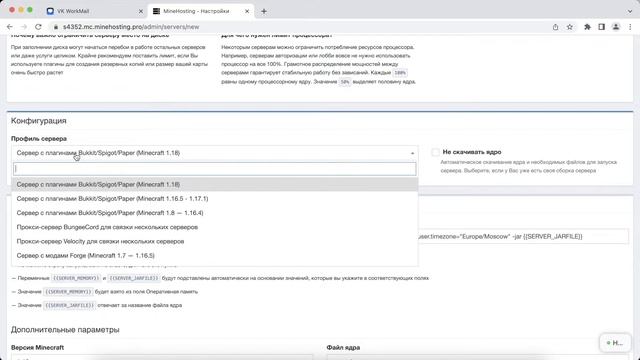Share this page via share icon
The image size is (640, 360).
pyautogui.click(x=555, y=27)
